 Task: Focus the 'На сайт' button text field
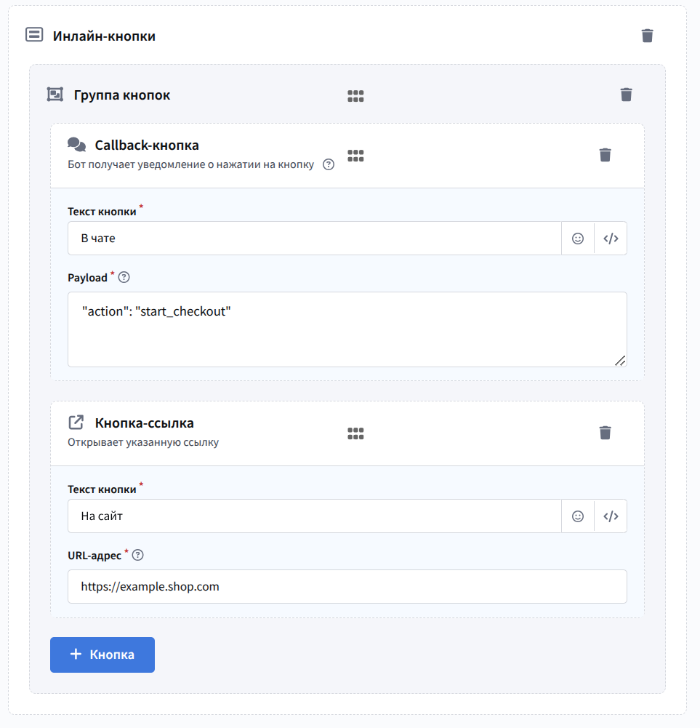pyautogui.click(x=314, y=516)
